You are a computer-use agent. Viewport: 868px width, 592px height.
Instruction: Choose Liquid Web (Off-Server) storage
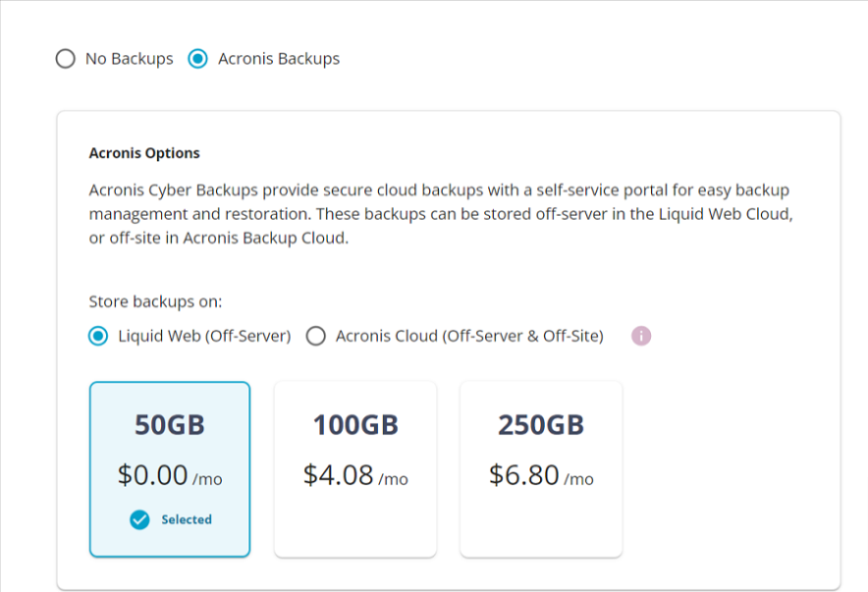(x=98, y=336)
